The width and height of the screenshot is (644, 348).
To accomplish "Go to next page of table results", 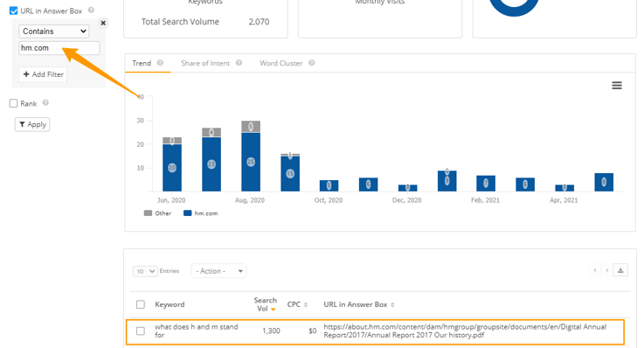I will coord(607,270).
